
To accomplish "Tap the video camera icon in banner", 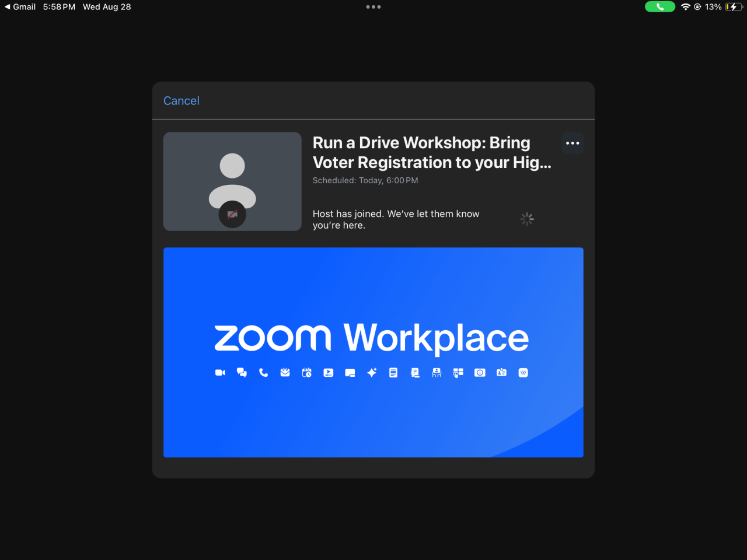I will [220, 373].
